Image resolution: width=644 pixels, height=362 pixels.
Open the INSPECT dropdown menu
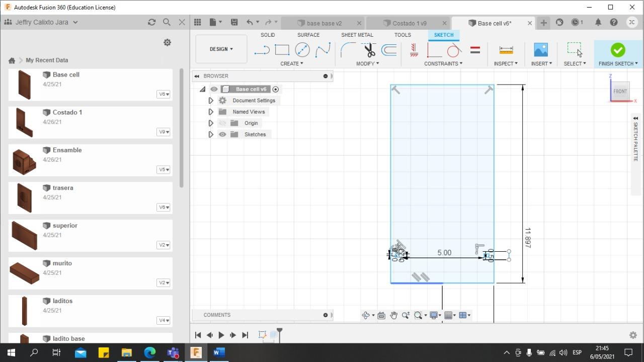tap(506, 63)
